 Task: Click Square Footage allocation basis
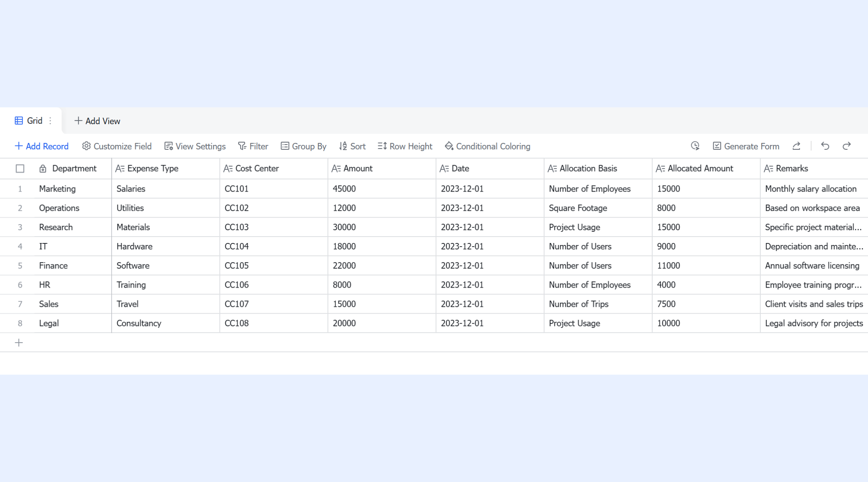tap(598, 208)
